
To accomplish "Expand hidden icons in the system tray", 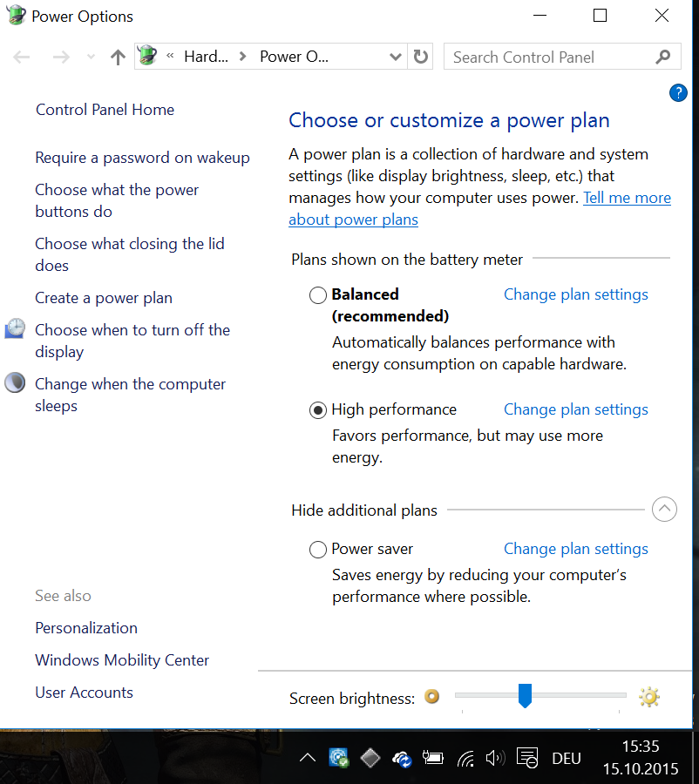I will 308,758.
